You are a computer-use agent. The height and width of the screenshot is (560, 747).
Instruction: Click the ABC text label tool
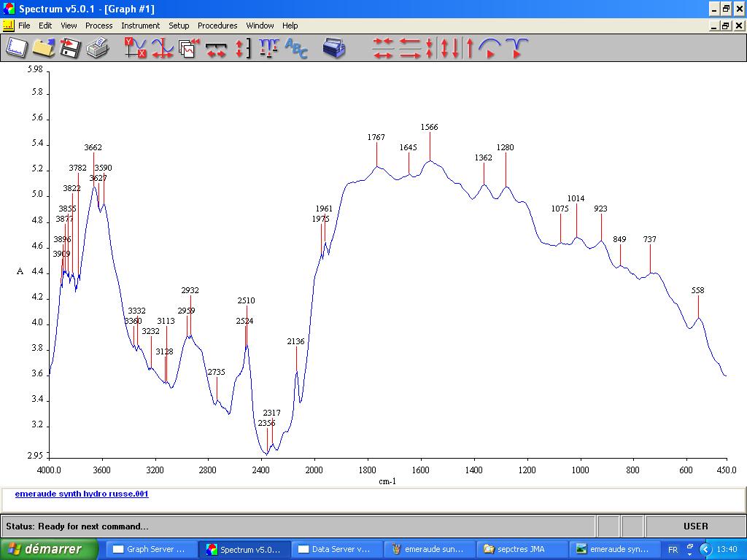click(296, 48)
